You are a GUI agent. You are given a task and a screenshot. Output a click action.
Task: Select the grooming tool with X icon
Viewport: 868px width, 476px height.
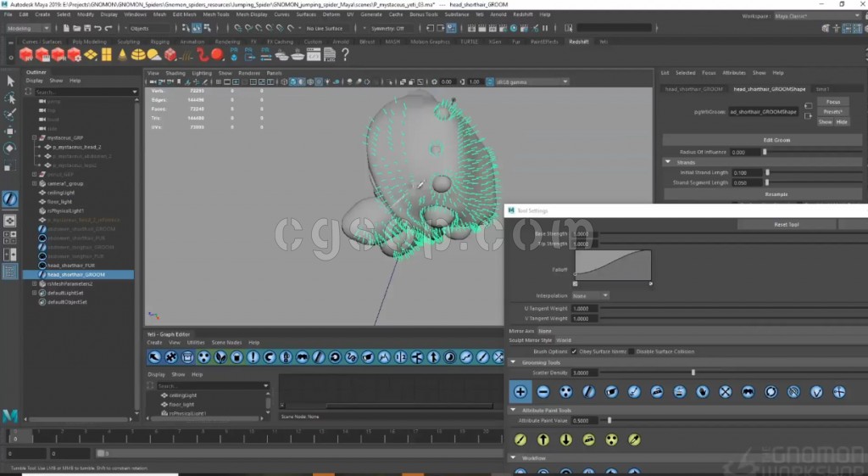pyautogui.click(x=726, y=392)
